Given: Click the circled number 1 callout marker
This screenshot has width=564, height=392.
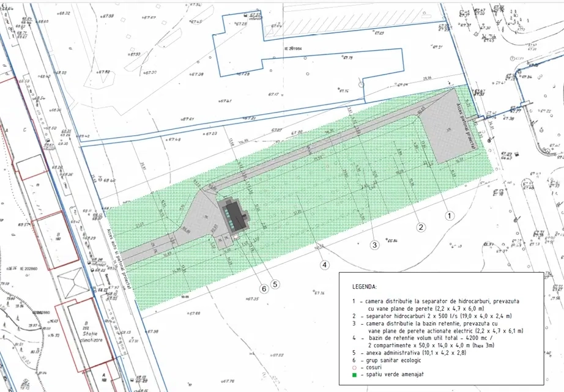Looking at the screenshot, I should (449, 215).
